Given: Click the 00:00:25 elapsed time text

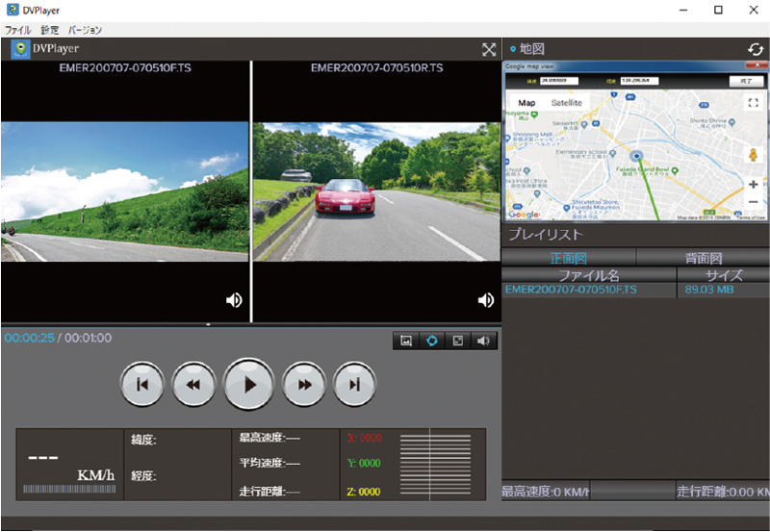Looking at the screenshot, I should click(29, 338).
